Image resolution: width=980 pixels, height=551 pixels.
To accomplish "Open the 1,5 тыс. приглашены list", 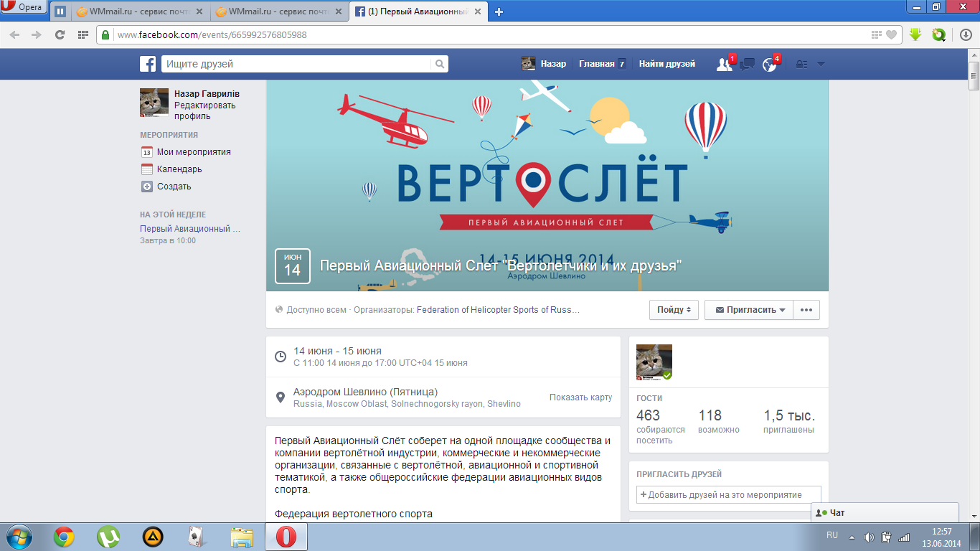I will pos(789,421).
